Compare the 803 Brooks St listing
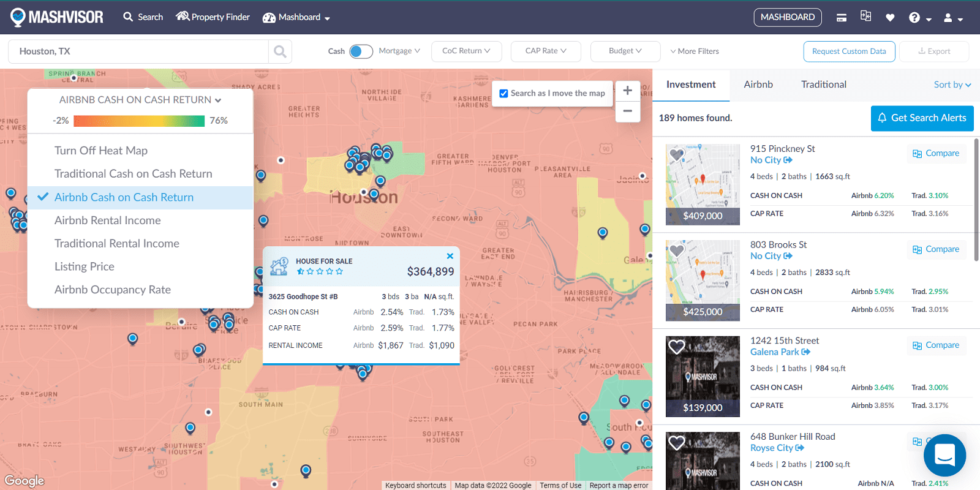Image resolution: width=980 pixels, height=490 pixels. [936, 249]
